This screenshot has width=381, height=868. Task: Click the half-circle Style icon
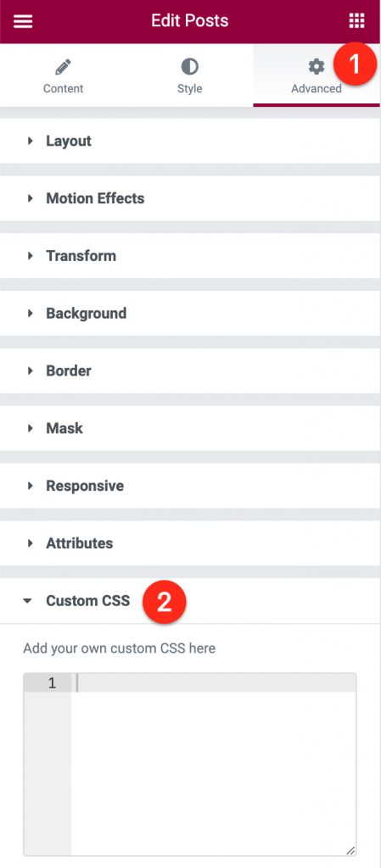189,68
